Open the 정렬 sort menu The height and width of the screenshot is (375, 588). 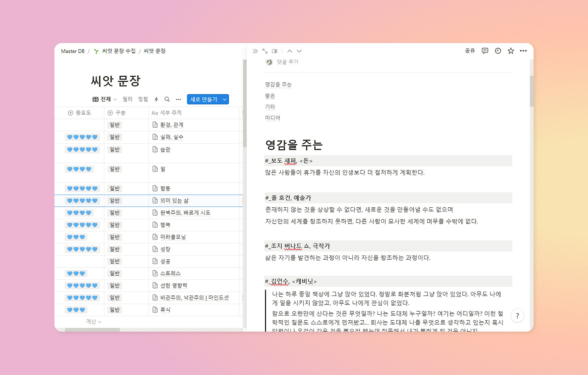coord(143,99)
